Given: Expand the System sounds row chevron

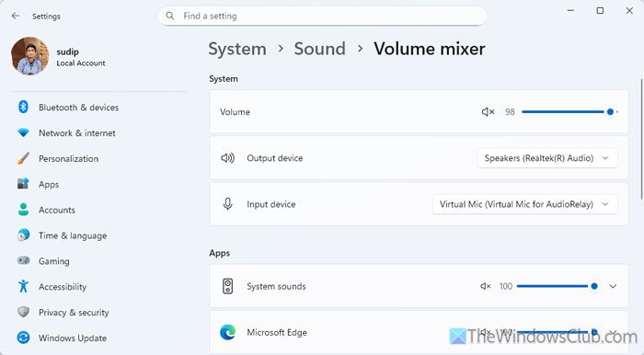Looking at the screenshot, I should [x=613, y=286].
